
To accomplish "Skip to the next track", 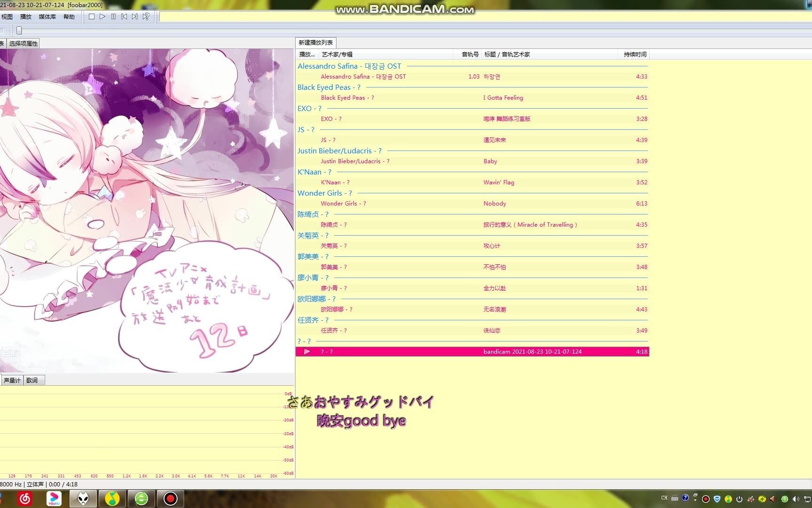I will (135, 16).
